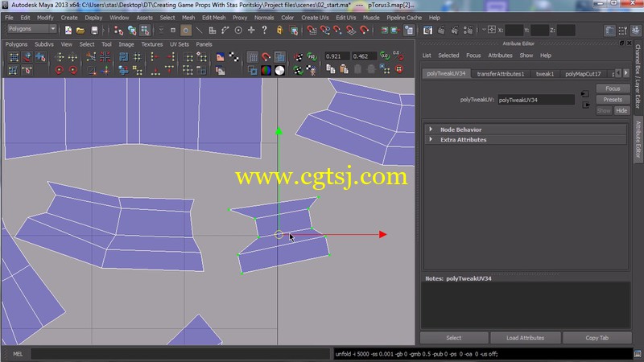Click the New Scene icon in status line
This screenshot has width=644, height=362.
click(68, 30)
